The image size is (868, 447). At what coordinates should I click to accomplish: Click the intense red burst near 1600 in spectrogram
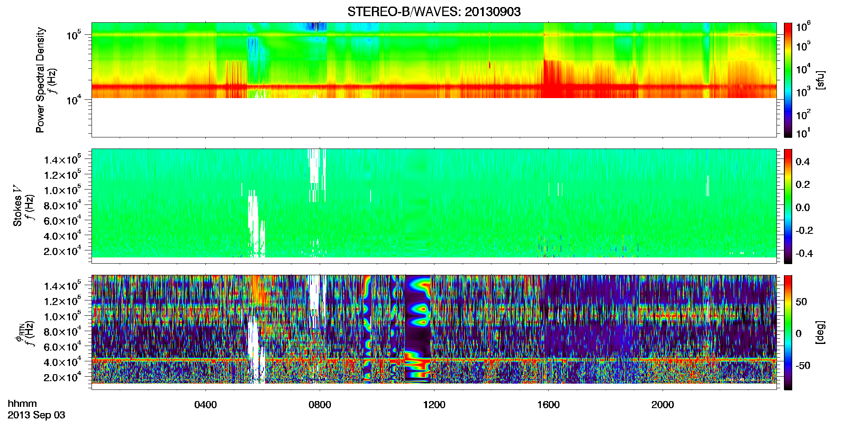(553, 79)
